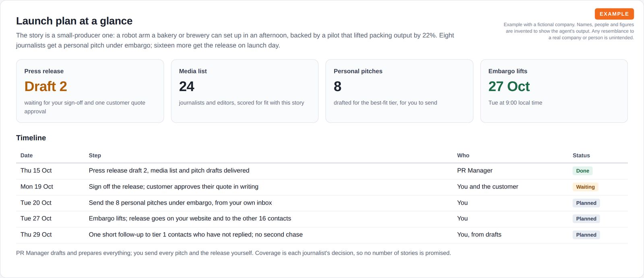The width and height of the screenshot is (644, 278).
Task: Select the Media list card showing 24
Action: coord(245,91)
